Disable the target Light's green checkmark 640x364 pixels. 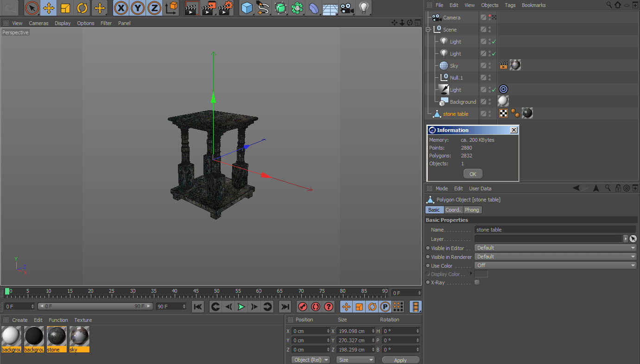[494, 90]
